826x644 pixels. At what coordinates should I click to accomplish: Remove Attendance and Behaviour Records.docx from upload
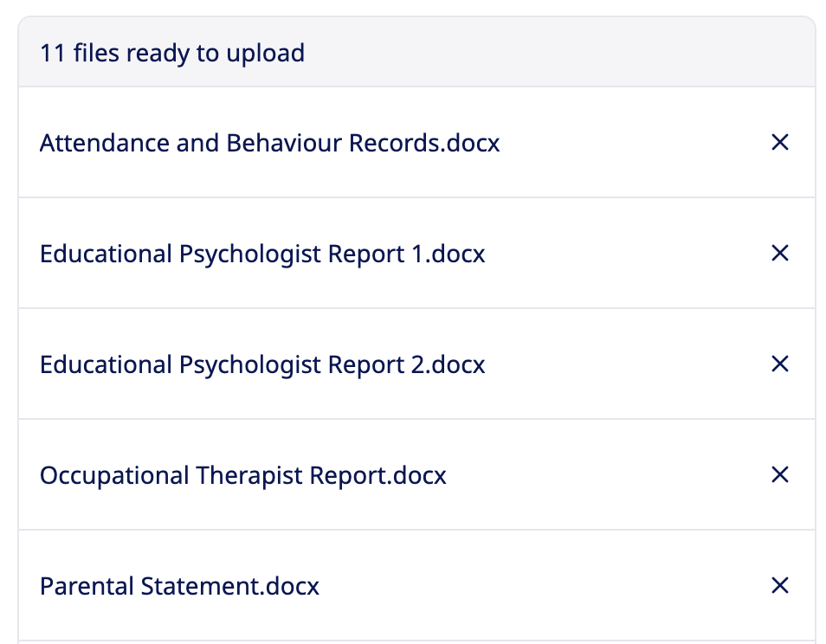tap(779, 142)
